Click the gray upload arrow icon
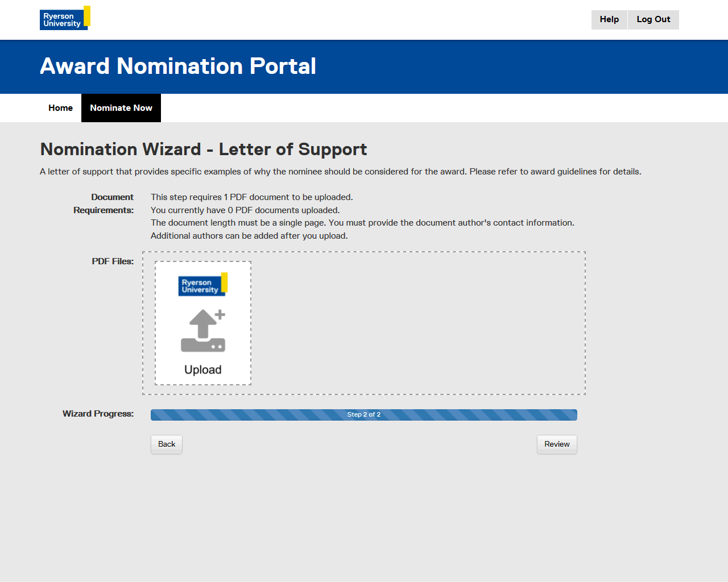This screenshot has height=582, width=728. (203, 331)
